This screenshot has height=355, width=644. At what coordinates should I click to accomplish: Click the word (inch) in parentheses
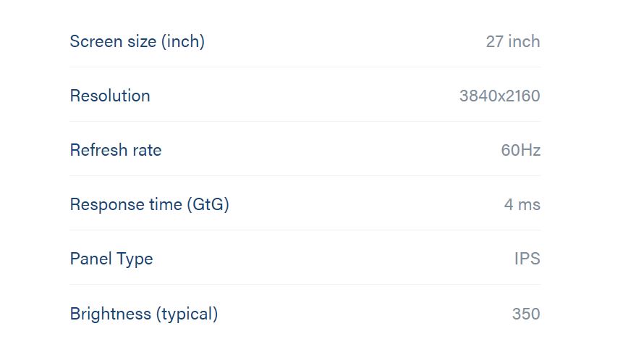(x=183, y=41)
